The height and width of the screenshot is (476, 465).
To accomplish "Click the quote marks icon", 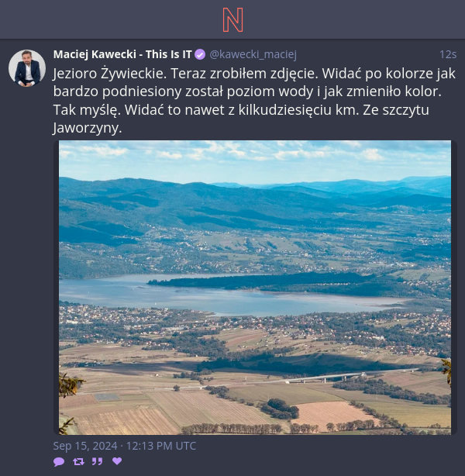I will [97, 462].
